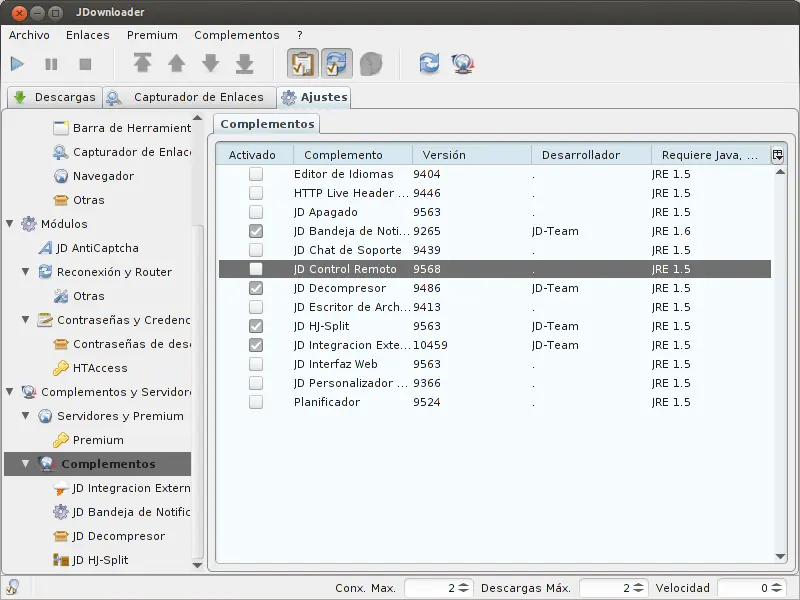Sort by Requiere Java column header
Viewport: 800px width, 600px height.
710,155
